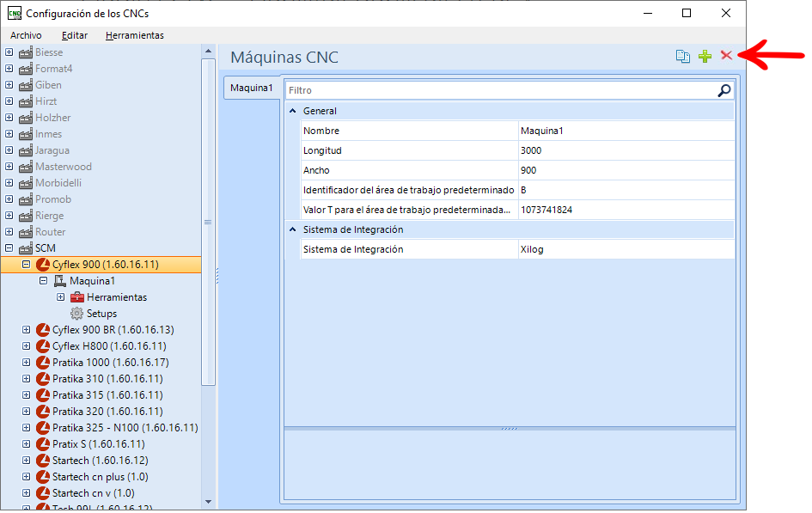The height and width of the screenshot is (513, 812).
Task: Expand the Biesse tree node
Action: 9,52
